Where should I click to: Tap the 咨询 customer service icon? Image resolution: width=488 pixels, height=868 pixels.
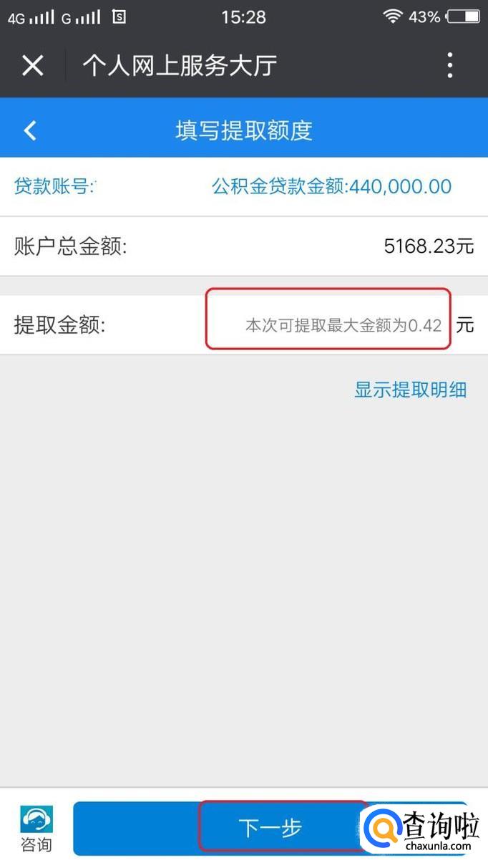[36, 819]
